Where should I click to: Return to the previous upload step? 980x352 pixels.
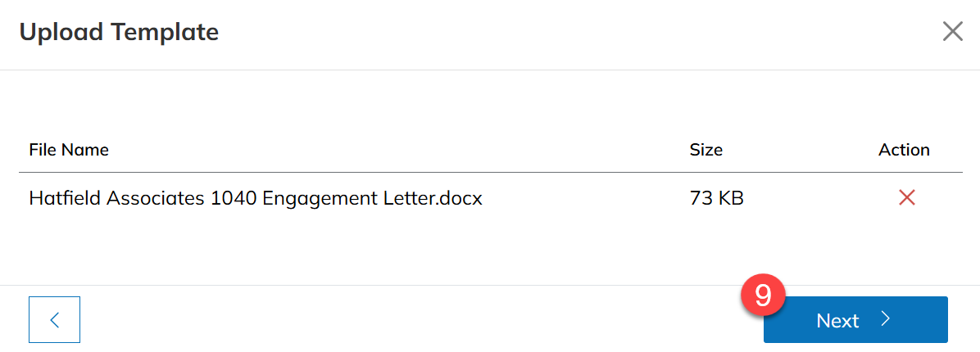click(54, 319)
